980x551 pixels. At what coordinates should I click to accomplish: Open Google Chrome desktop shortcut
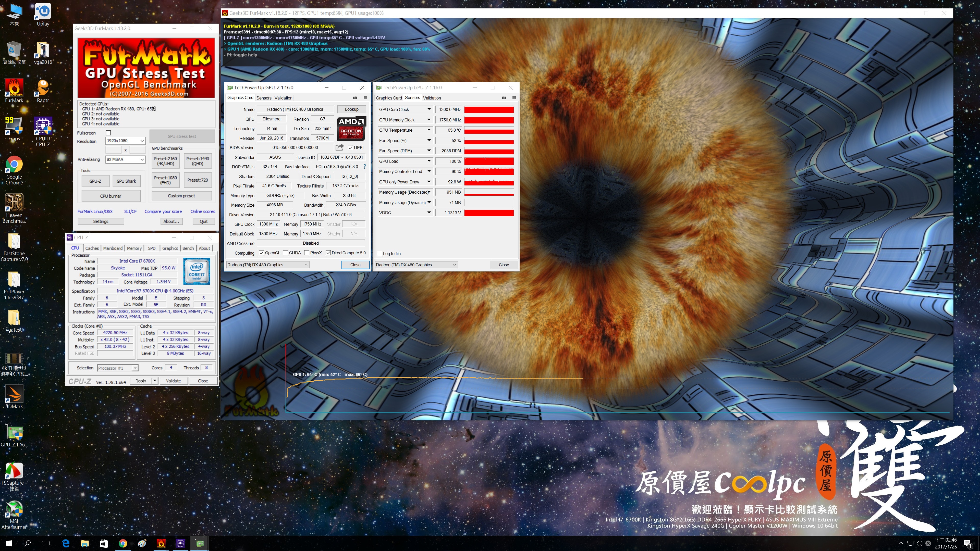coord(14,170)
